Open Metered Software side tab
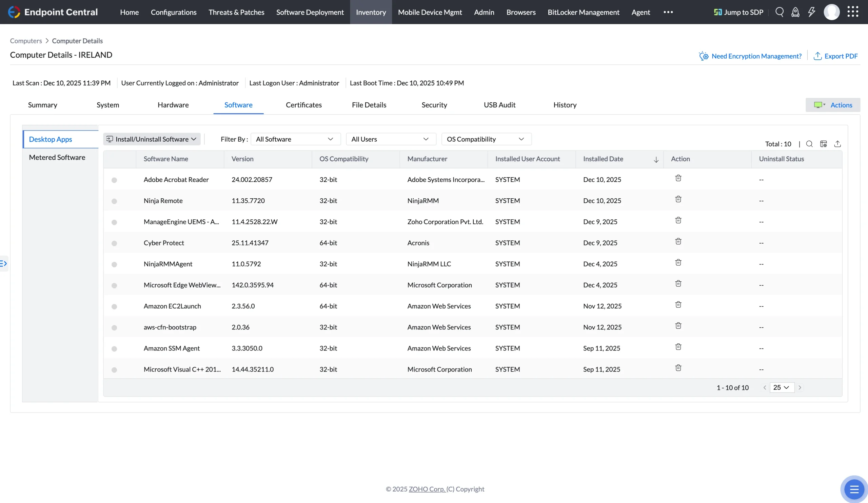The image size is (868, 503). coord(57,157)
